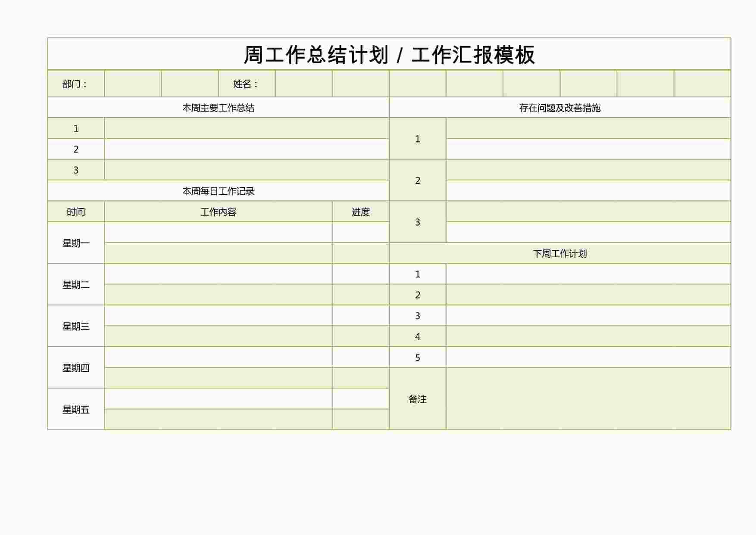756x535 pixels.
Task: Click the 部门： label cell
Action: 76,84
